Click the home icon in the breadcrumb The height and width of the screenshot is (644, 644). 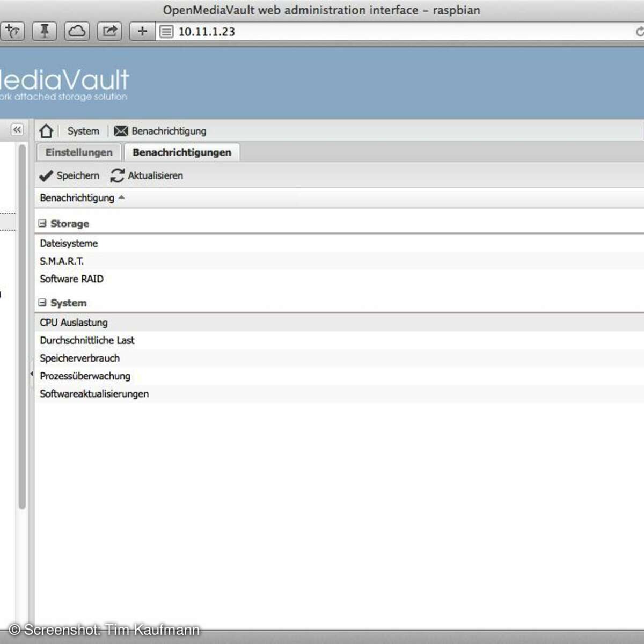click(46, 131)
